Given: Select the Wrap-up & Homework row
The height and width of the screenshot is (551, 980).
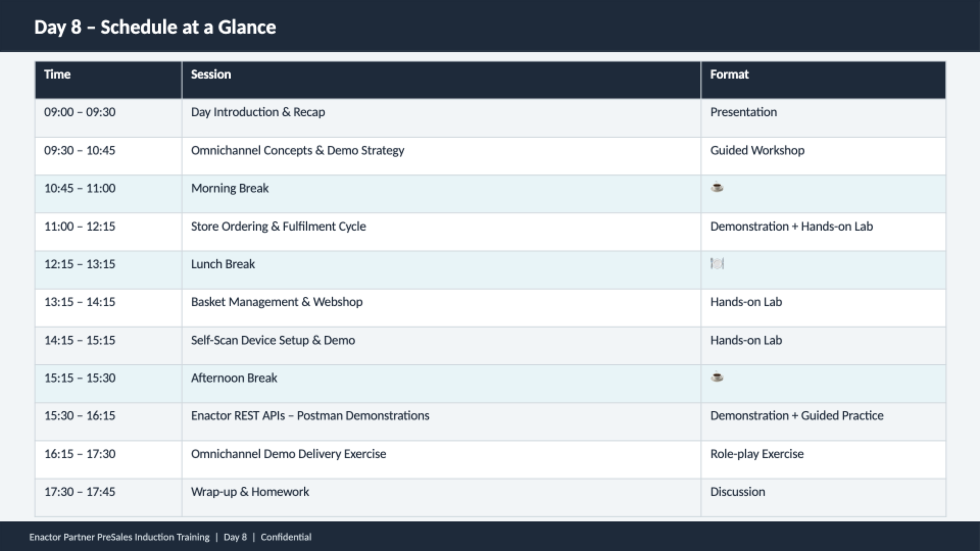Looking at the screenshot, I should [x=250, y=491].
